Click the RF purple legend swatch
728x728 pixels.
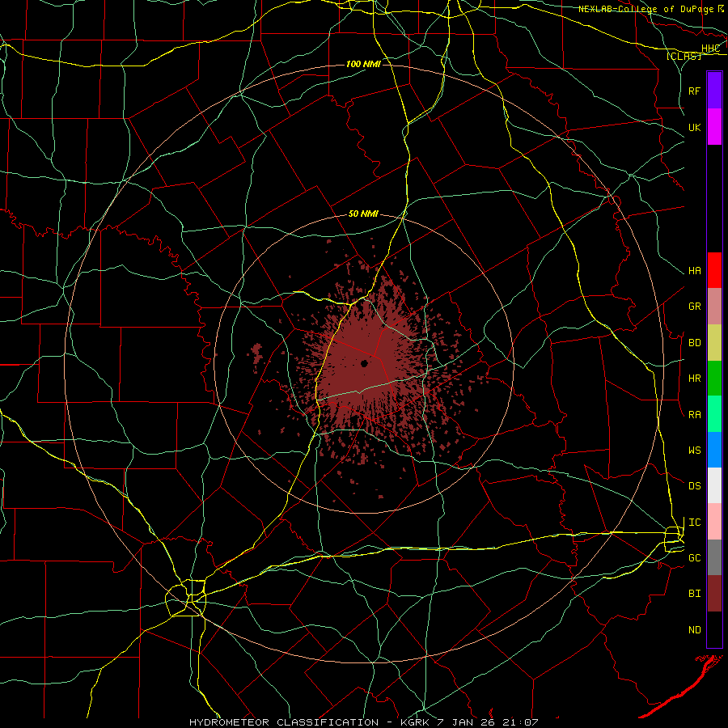tap(714, 91)
